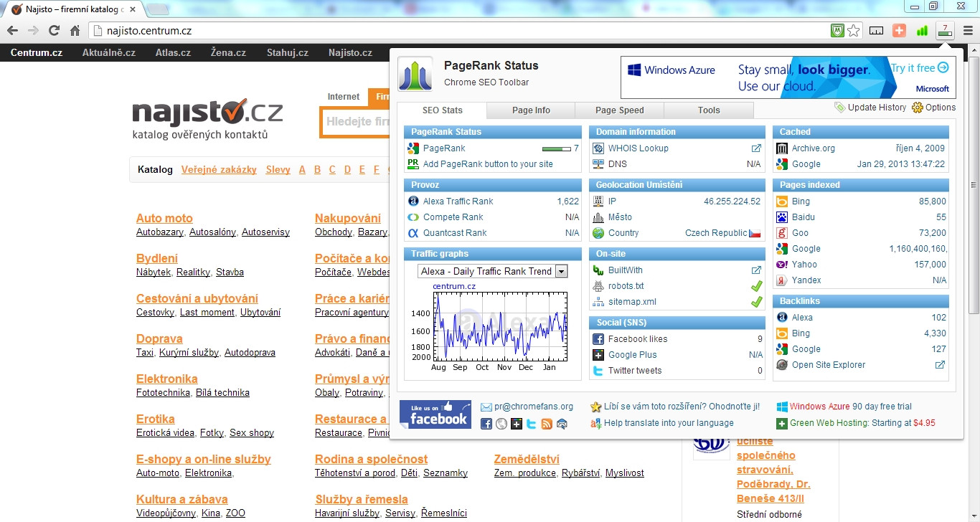Open the Archive.org cached link
The height and width of the screenshot is (522, 980).
pyautogui.click(x=814, y=148)
